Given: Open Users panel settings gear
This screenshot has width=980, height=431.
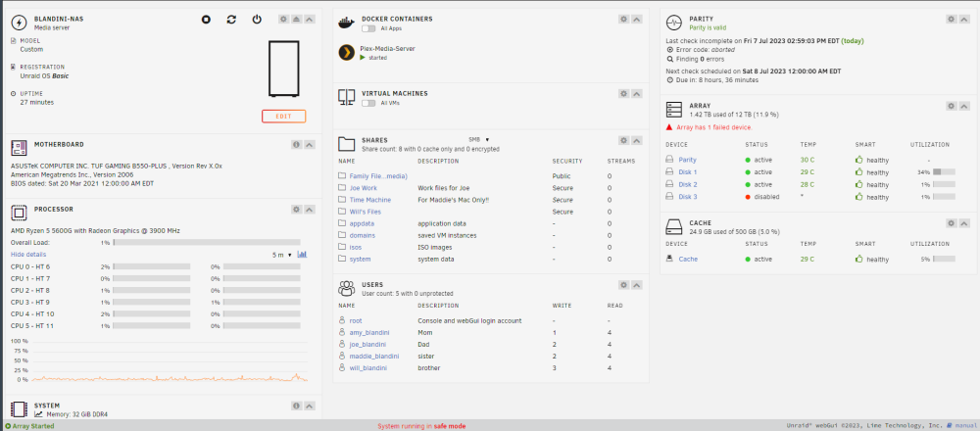Looking at the screenshot, I should [x=623, y=285].
